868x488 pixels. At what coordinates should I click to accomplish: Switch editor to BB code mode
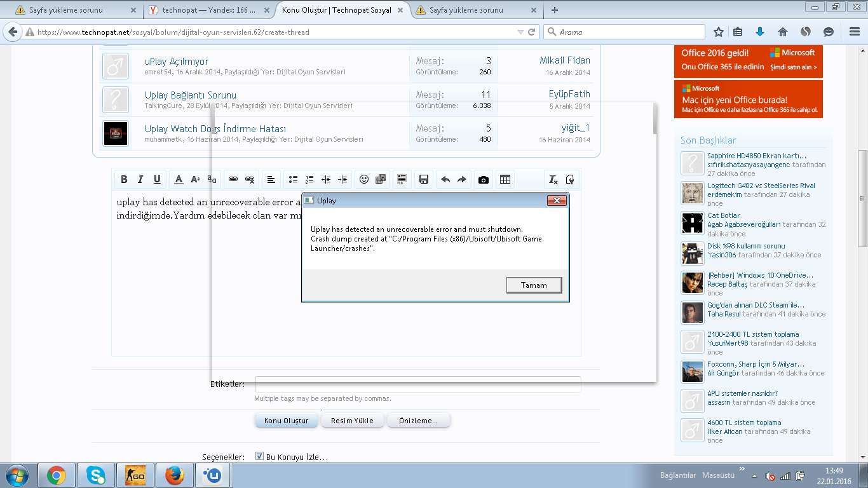pyautogui.click(x=570, y=180)
